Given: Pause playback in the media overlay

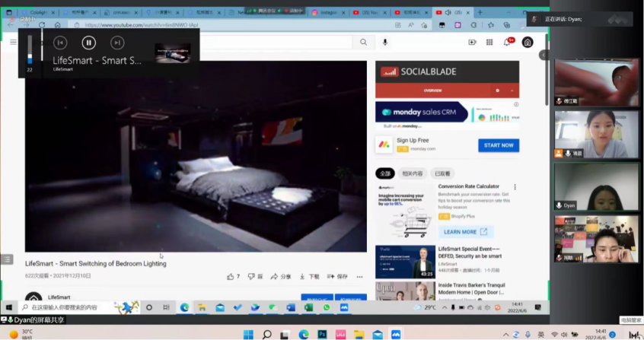Looking at the screenshot, I should click(89, 43).
